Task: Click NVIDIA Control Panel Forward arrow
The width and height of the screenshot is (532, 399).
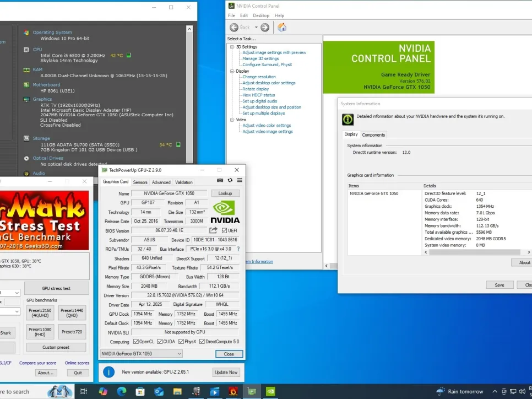Action: [x=265, y=27]
